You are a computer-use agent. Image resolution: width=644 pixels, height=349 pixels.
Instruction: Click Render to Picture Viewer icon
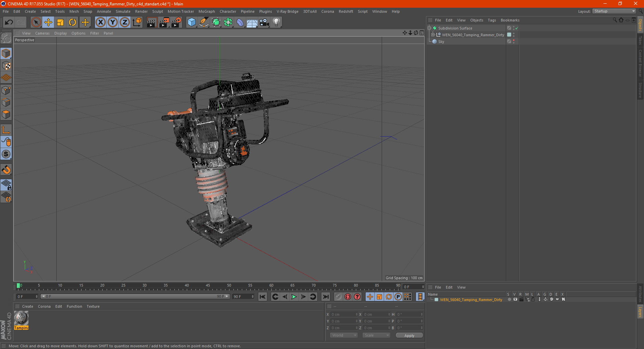pyautogui.click(x=164, y=22)
